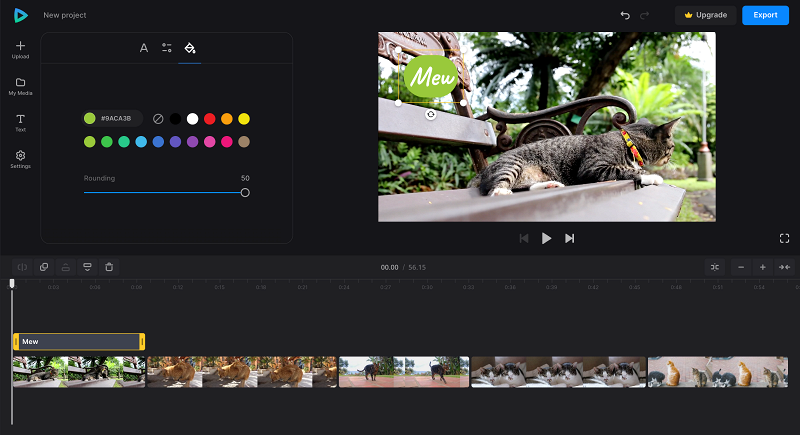
Task: Open Settings in the left sidebar
Action: (20, 160)
